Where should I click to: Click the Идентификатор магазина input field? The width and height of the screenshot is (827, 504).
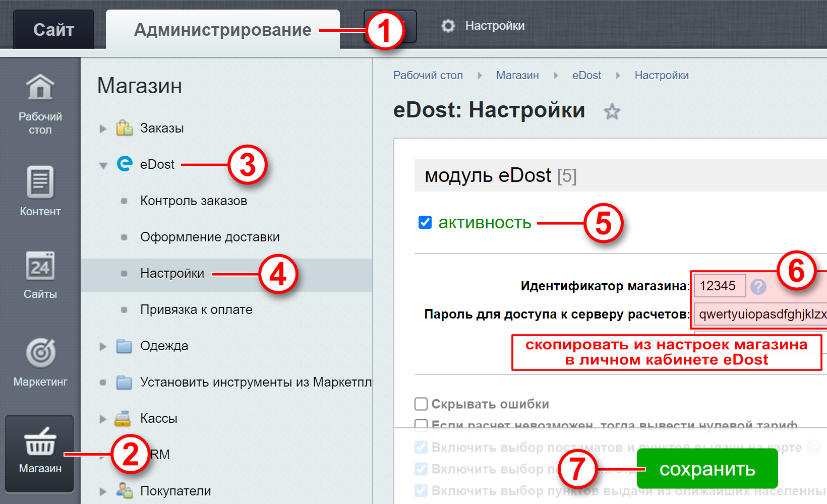720,286
